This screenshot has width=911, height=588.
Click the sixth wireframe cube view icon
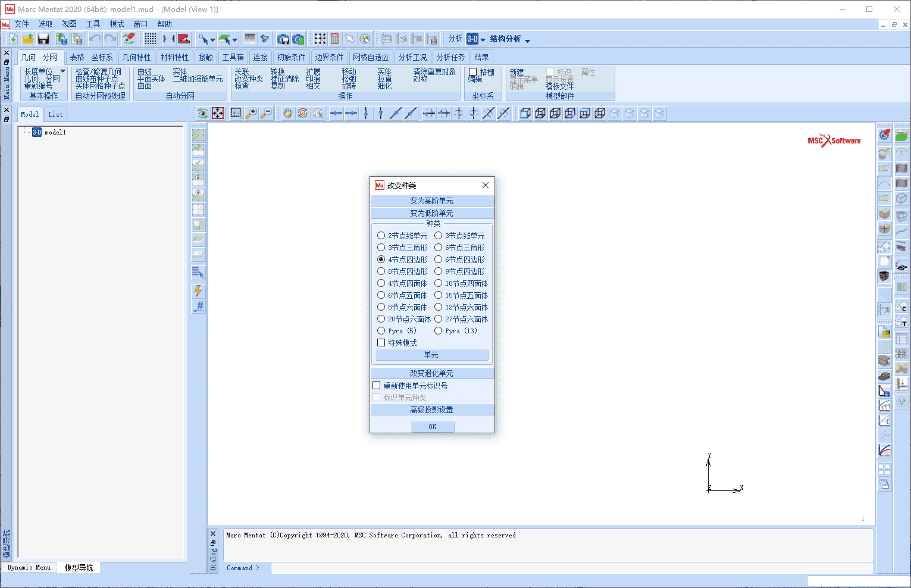coord(600,113)
